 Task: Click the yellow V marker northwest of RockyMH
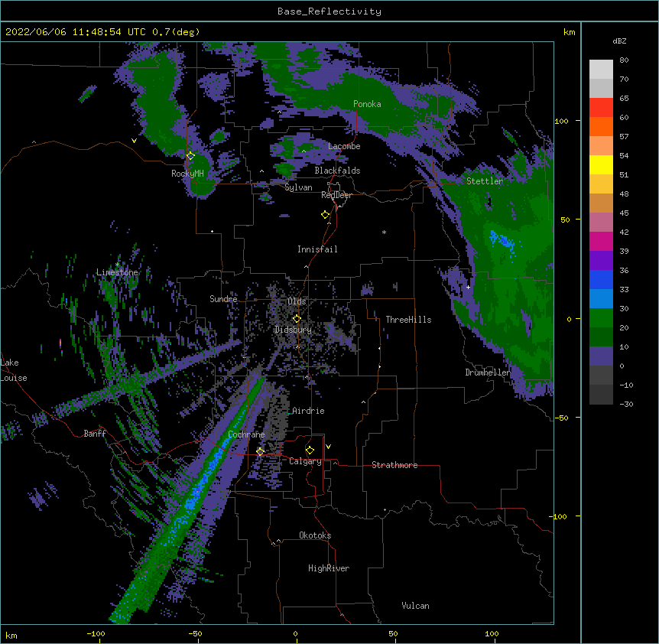[134, 141]
